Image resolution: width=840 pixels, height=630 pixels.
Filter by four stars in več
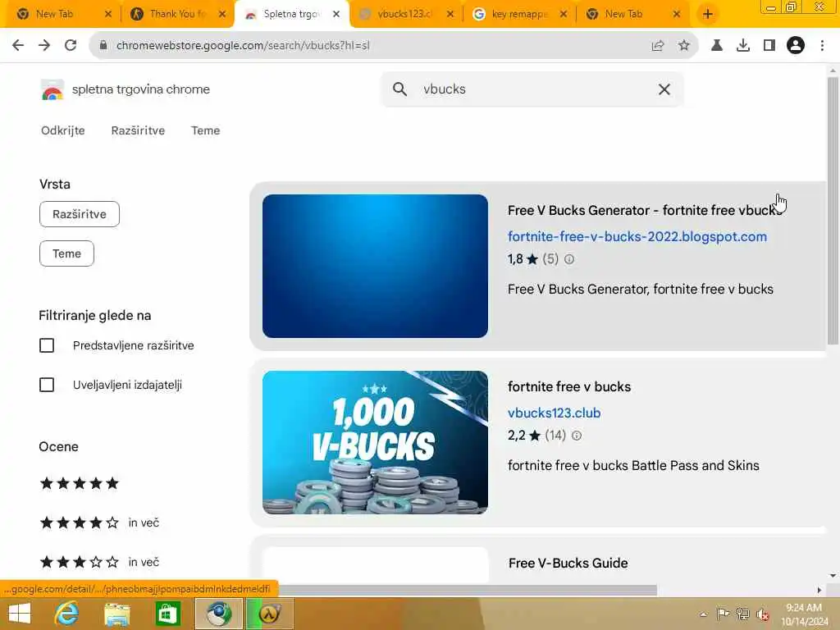coord(99,523)
